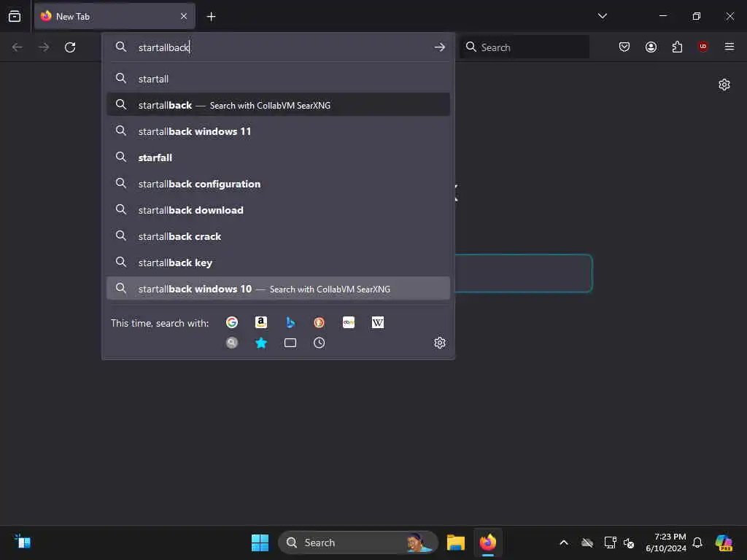Click the new tab page search field
Screen dimensions: 747x560
coord(524,273)
